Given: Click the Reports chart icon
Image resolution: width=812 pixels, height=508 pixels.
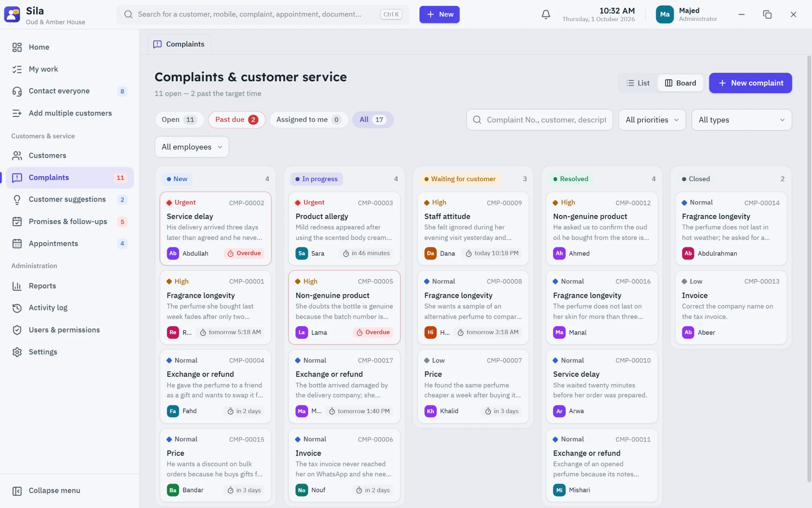Looking at the screenshot, I should [x=17, y=286].
